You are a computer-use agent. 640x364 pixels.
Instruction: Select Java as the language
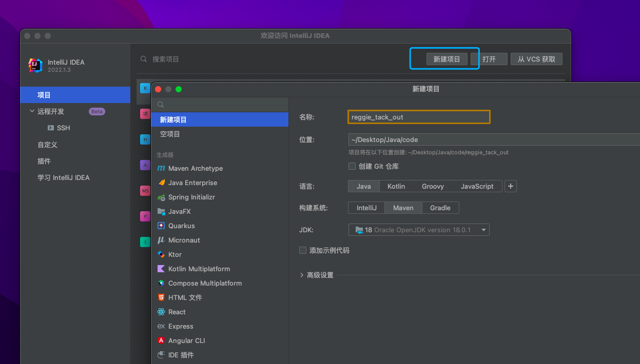pos(363,186)
